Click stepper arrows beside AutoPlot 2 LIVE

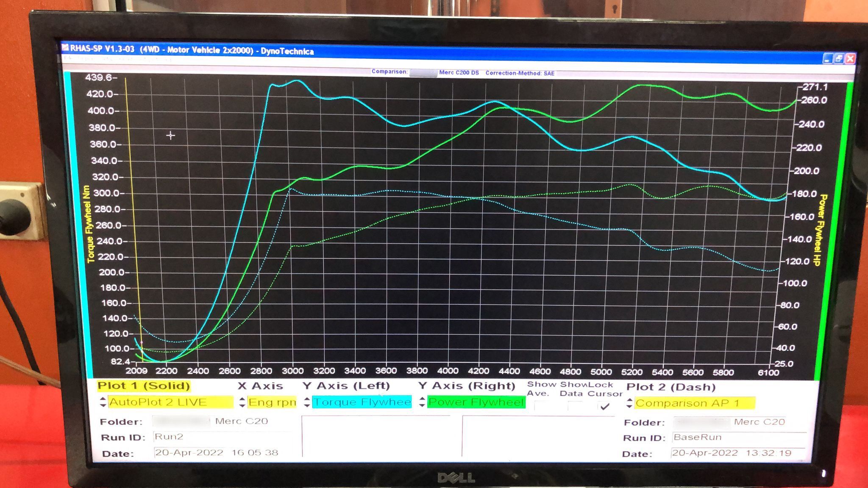(103, 402)
